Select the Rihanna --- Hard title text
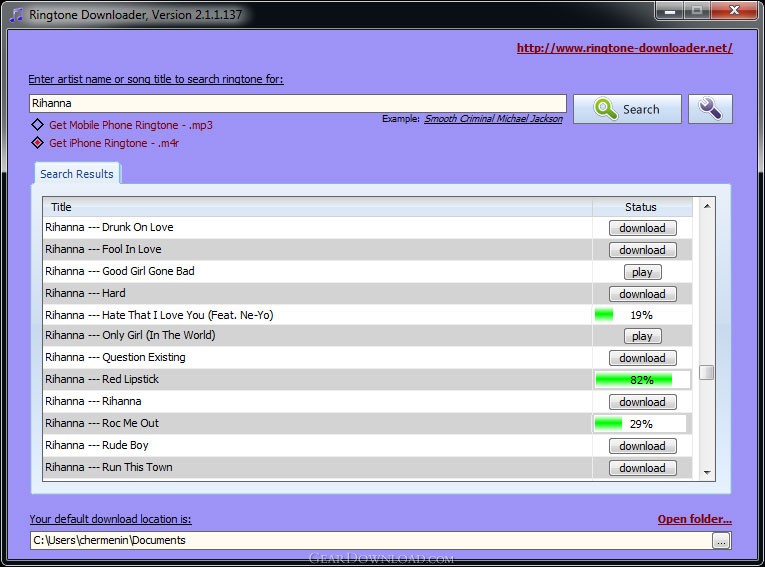Image resolution: width=765 pixels, height=567 pixels. 85,293
